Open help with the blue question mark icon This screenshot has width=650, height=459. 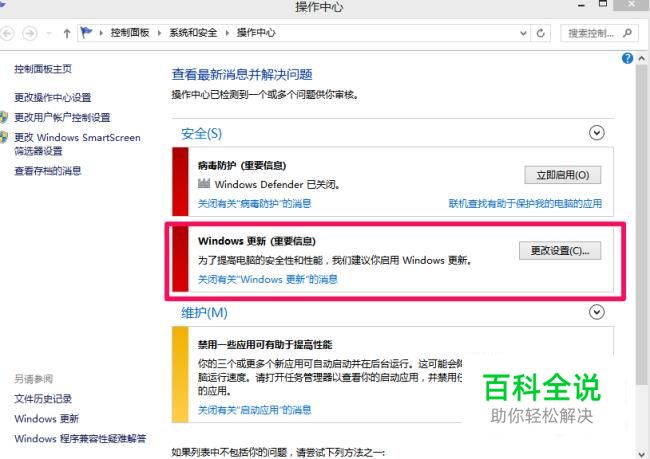pos(627,58)
